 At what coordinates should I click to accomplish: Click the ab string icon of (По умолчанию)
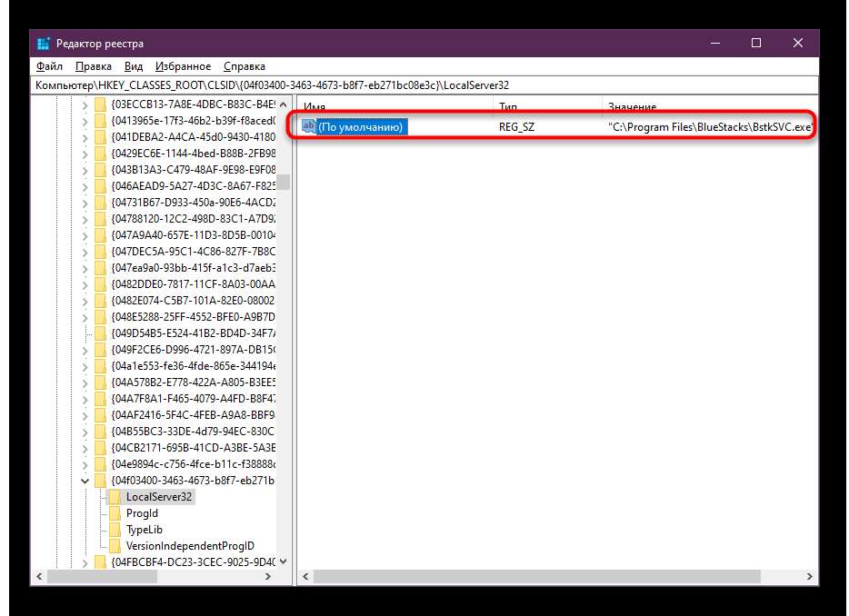[309, 126]
